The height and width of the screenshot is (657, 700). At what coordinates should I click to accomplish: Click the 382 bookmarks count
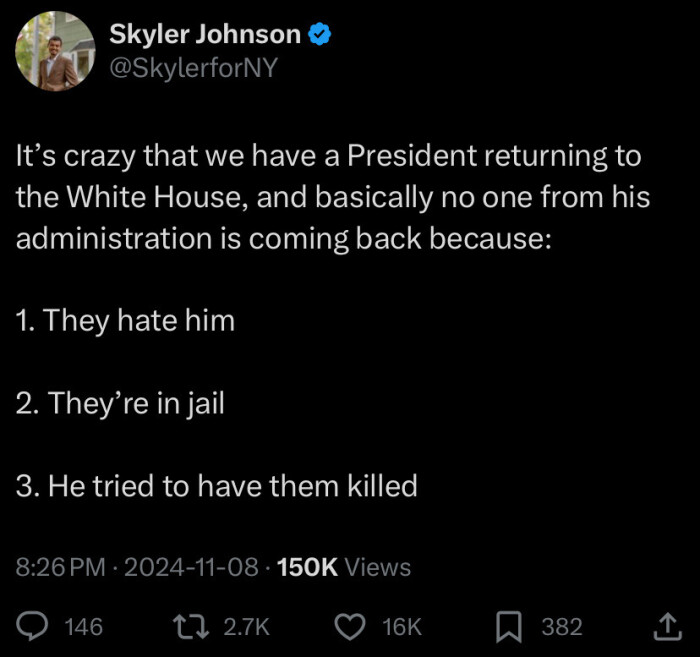561,627
